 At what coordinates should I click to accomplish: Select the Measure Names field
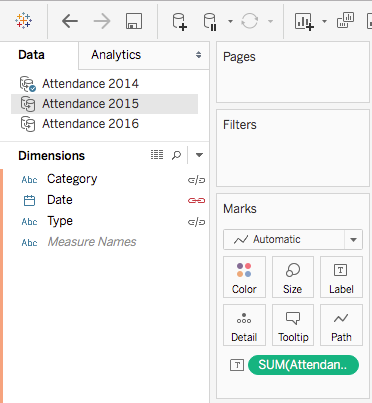tap(92, 242)
